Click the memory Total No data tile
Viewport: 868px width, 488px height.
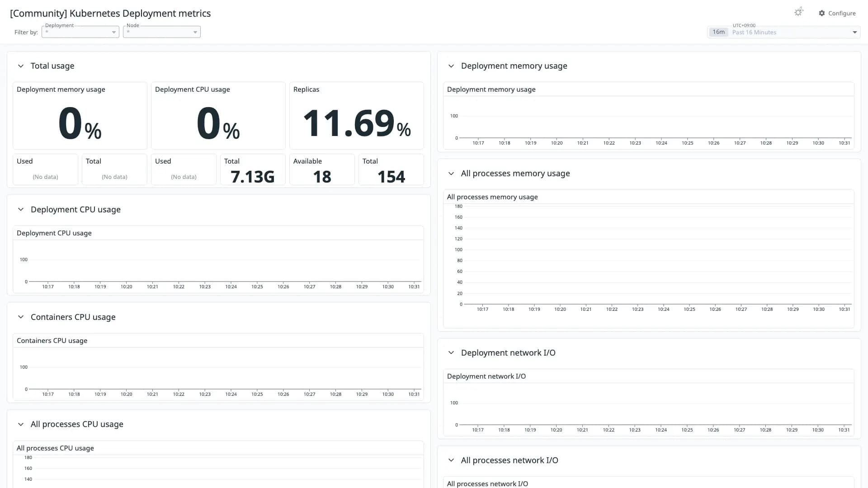(114, 169)
